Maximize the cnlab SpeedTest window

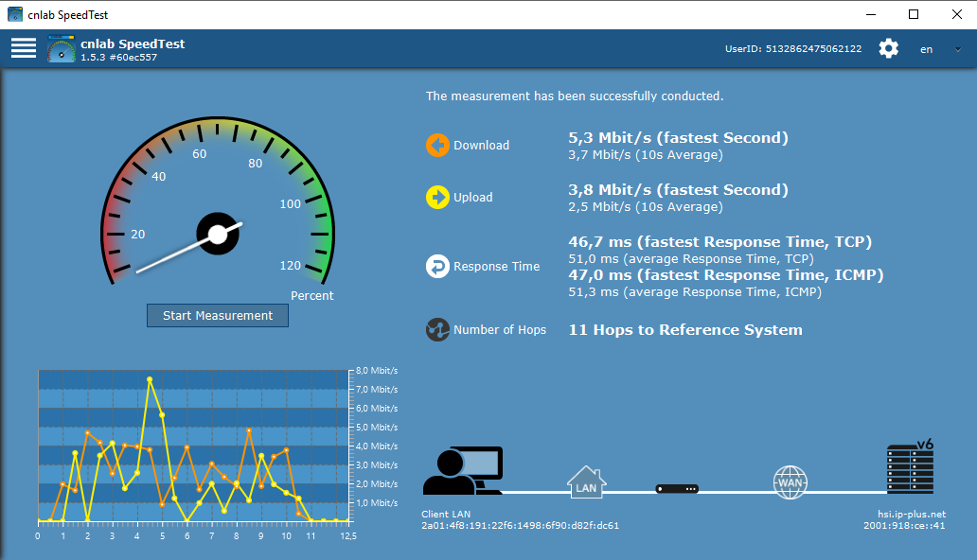[x=914, y=14]
